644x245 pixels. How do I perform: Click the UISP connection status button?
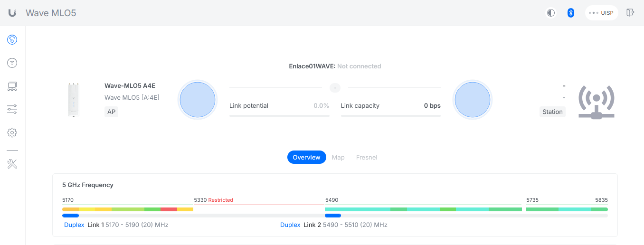pos(601,13)
